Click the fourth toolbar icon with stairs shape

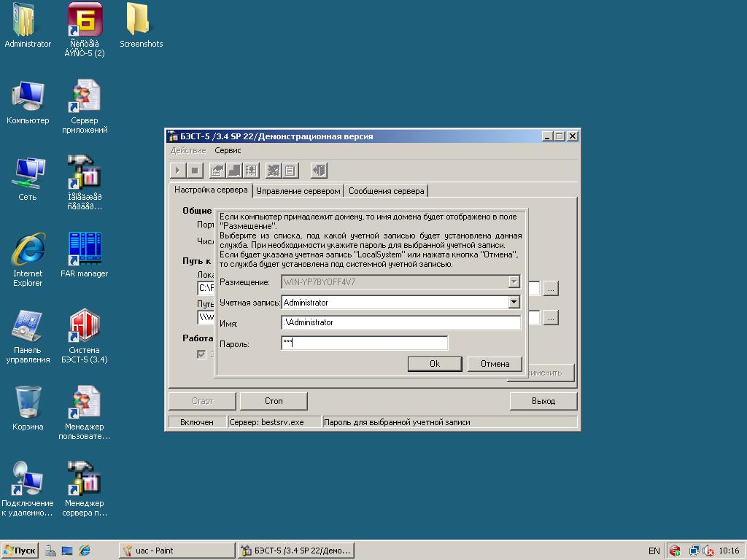(x=234, y=171)
